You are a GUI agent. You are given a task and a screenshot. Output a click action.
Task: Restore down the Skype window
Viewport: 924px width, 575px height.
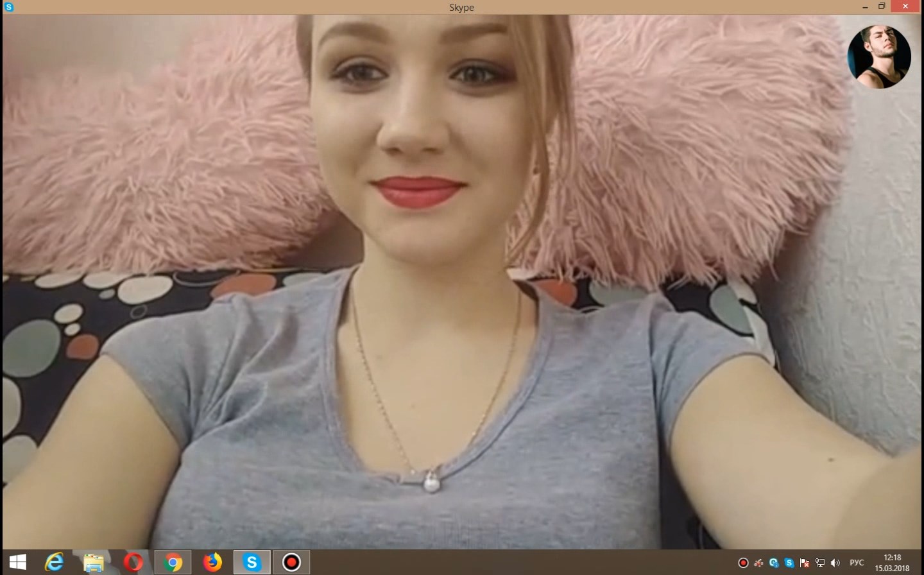[x=882, y=6]
